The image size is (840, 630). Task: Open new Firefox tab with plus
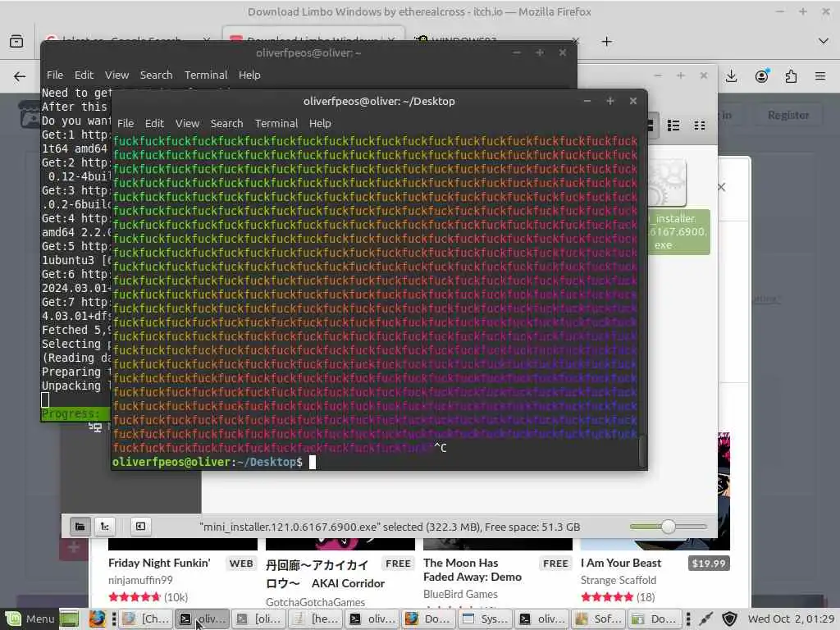(x=606, y=41)
